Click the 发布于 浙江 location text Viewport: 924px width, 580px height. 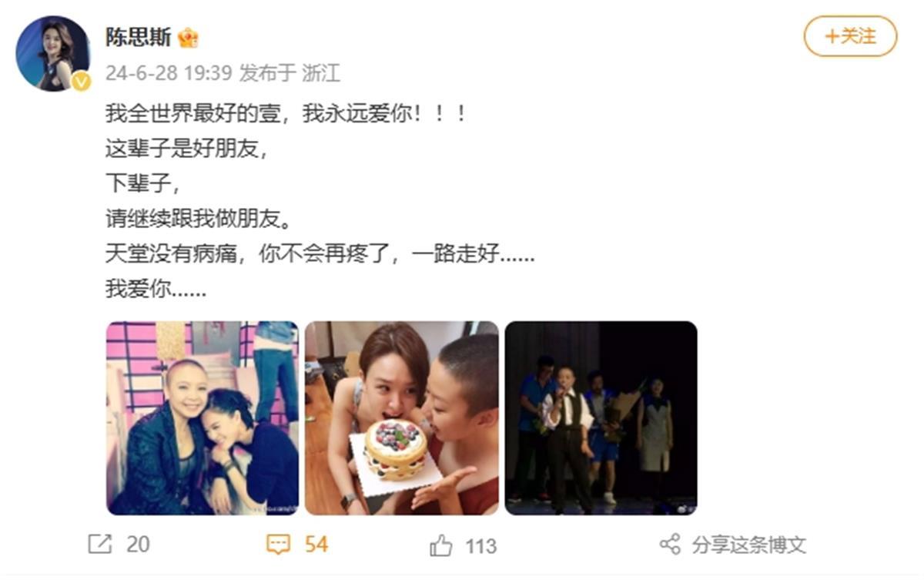(290, 73)
